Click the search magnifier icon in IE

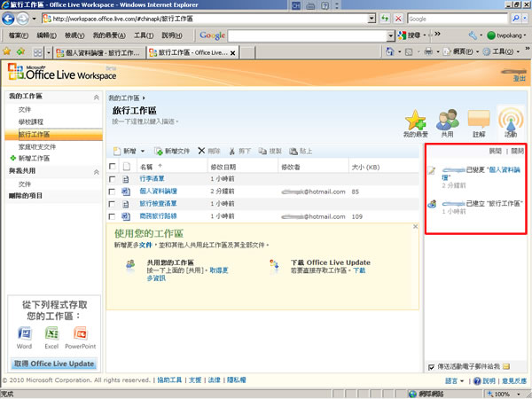coord(516,19)
